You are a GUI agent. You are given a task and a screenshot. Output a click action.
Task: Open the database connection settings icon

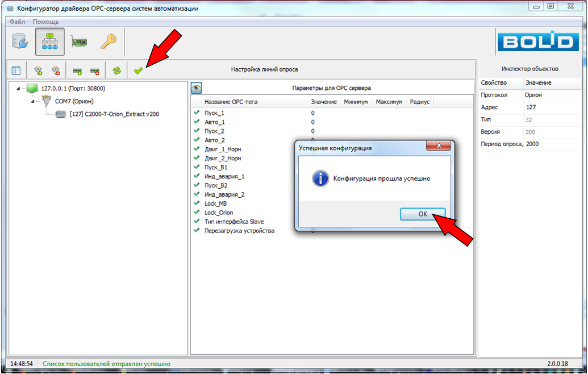pos(20,42)
